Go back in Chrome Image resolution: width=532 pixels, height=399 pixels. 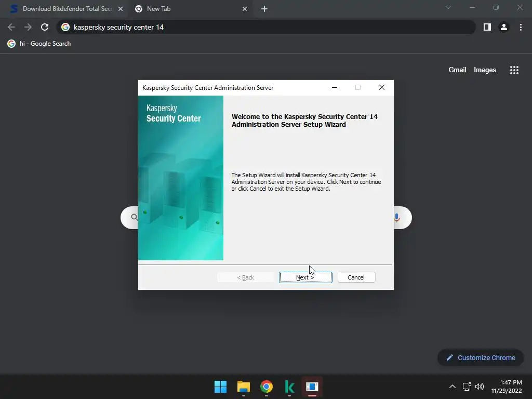(x=11, y=27)
